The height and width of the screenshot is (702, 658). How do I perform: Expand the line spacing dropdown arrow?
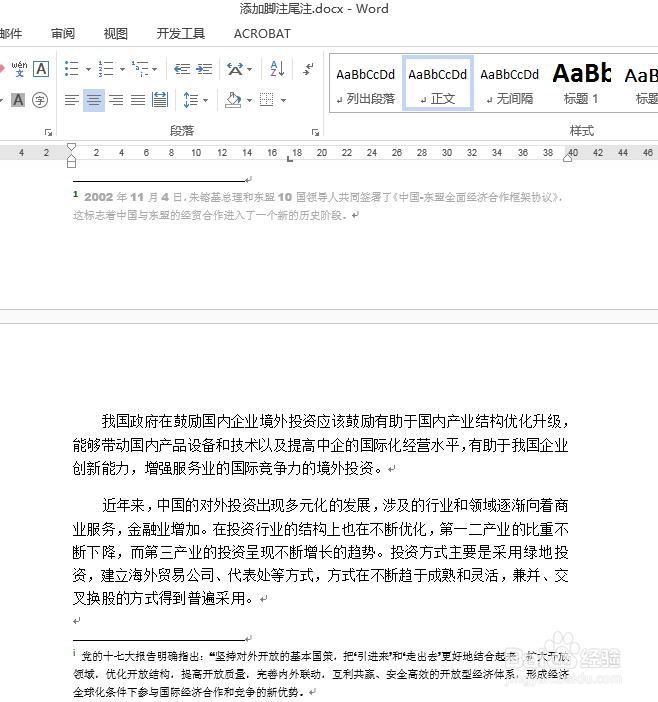pyautogui.click(x=205, y=100)
